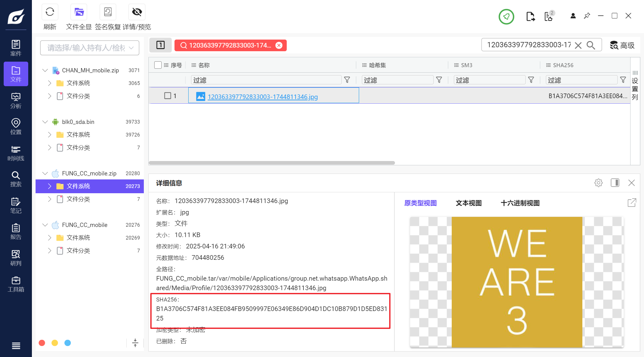The height and width of the screenshot is (357, 644).
Task: Open detail panel settings gear
Action: pyautogui.click(x=598, y=183)
